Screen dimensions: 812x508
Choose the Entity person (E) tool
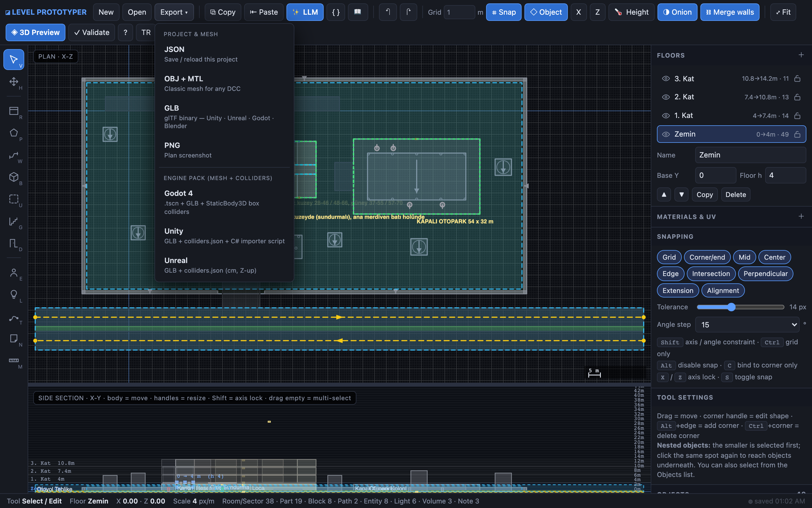(x=14, y=272)
